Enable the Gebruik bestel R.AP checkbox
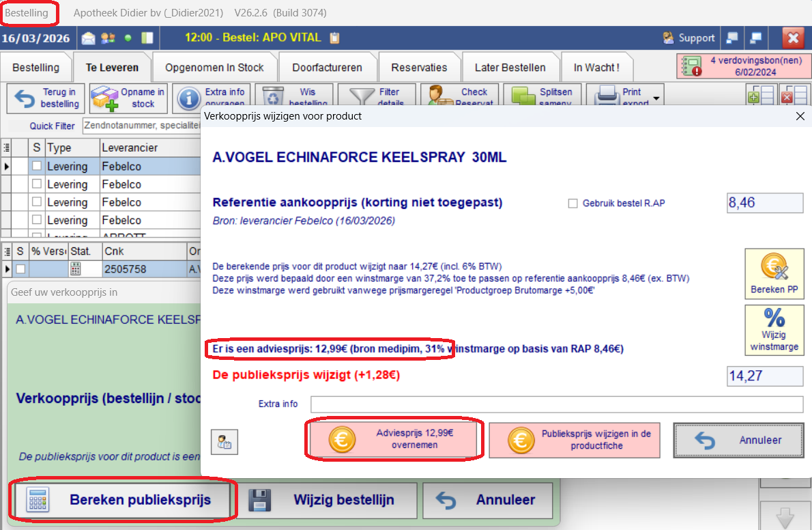Viewport: 812px width, 530px height. coord(572,204)
